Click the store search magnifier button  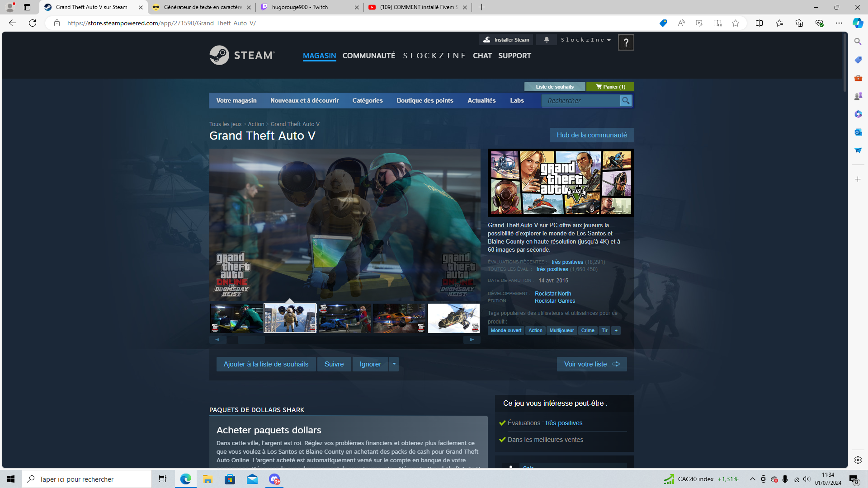click(626, 101)
